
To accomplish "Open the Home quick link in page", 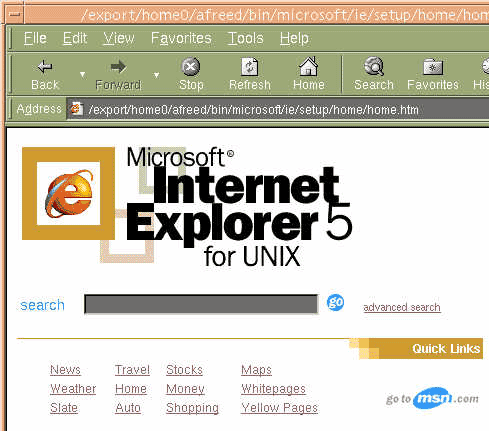I will [x=131, y=389].
